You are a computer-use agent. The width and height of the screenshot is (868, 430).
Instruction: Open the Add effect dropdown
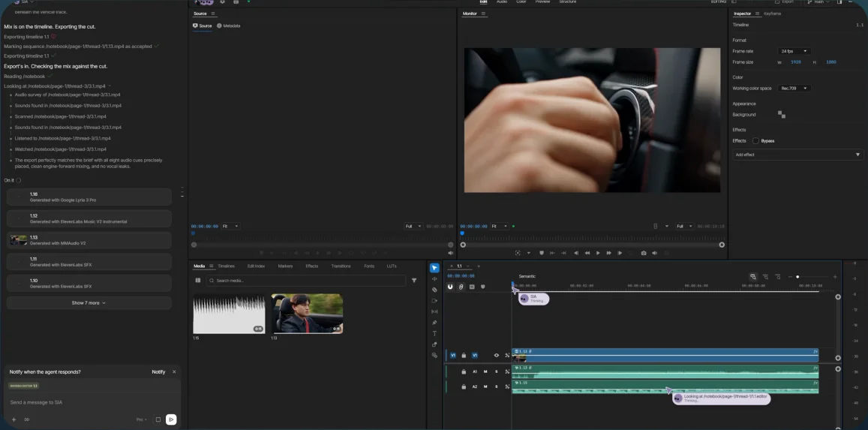pos(797,155)
